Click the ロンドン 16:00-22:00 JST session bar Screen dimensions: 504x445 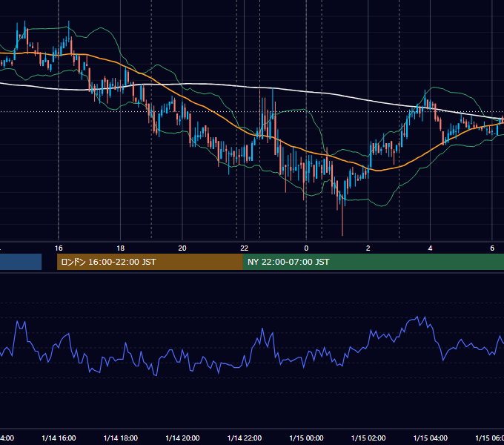pos(150,262)
